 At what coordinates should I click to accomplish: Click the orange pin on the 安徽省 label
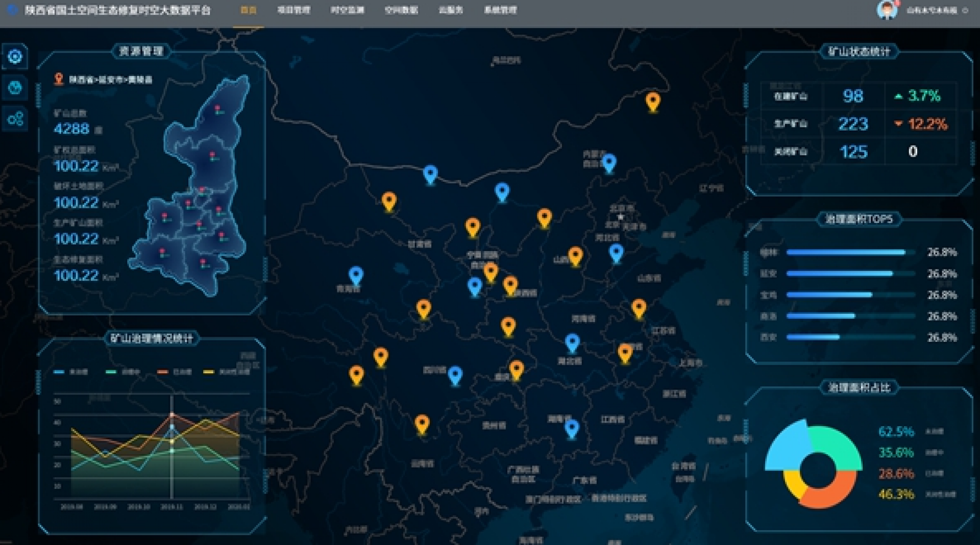point(625,353)
